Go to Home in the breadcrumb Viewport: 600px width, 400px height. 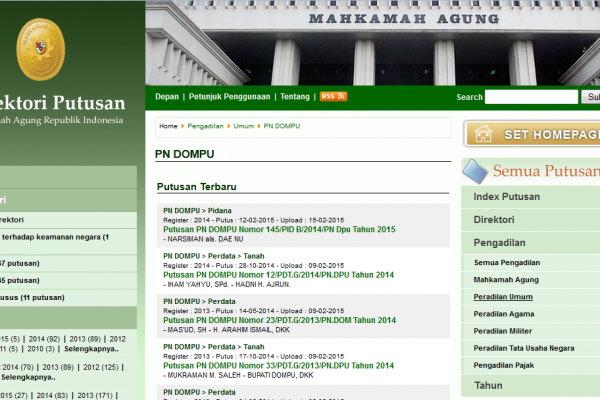[168, 126]
